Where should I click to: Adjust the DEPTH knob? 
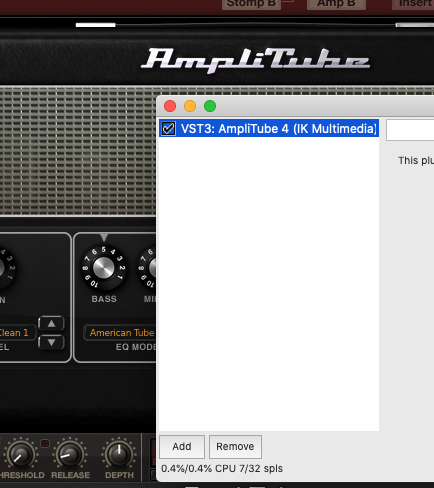tap(119, 455)
